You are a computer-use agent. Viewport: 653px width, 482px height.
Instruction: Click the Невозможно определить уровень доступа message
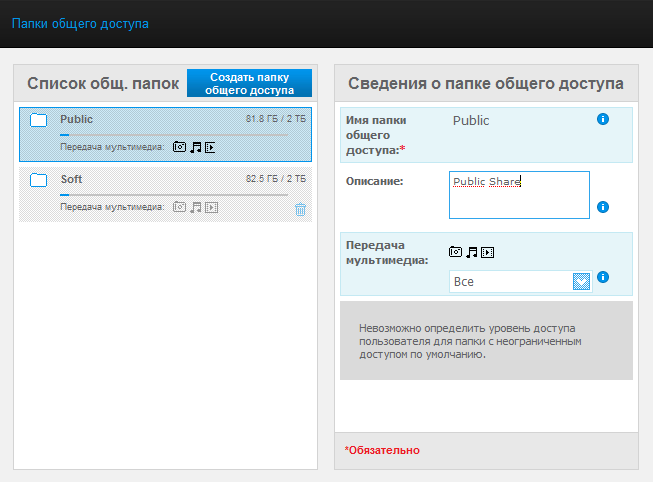click(470, 341)
